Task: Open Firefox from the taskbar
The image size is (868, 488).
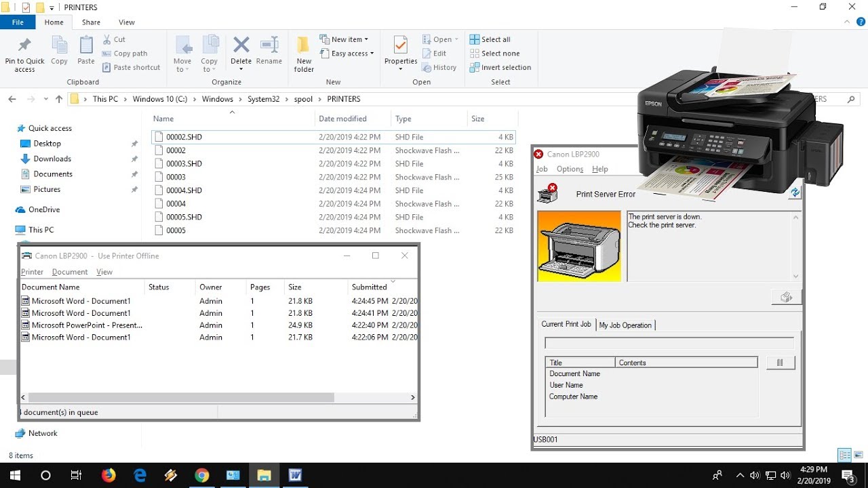Action: (108, 475)
